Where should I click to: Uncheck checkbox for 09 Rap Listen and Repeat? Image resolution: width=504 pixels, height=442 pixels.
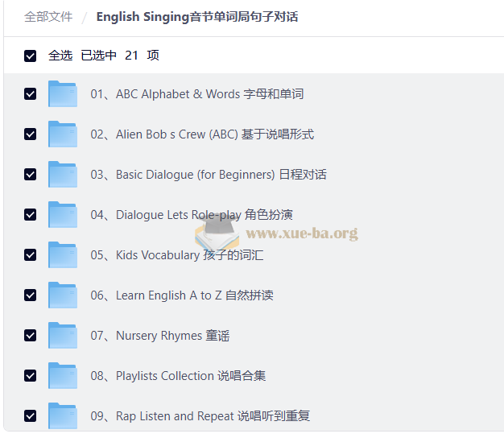[x=31, y=415]
